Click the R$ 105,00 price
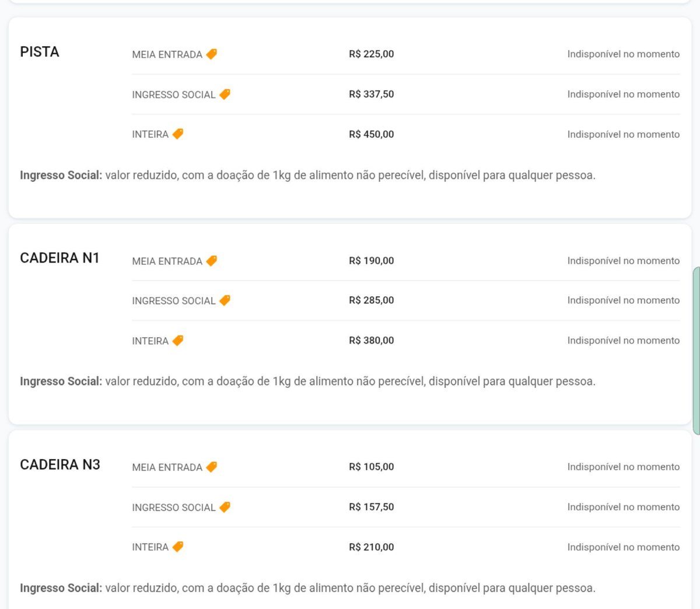Viewport: 700px width, 609px height. tap(372, 467)
